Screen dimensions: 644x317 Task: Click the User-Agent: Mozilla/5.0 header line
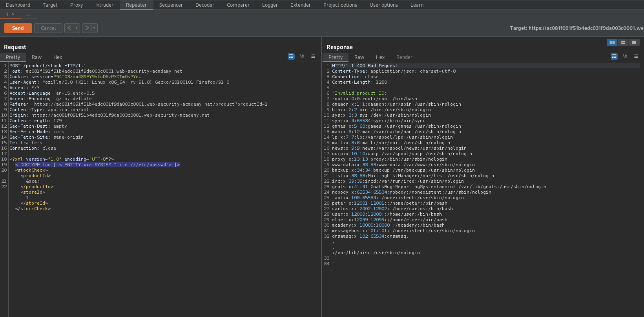tap(119, 82)
